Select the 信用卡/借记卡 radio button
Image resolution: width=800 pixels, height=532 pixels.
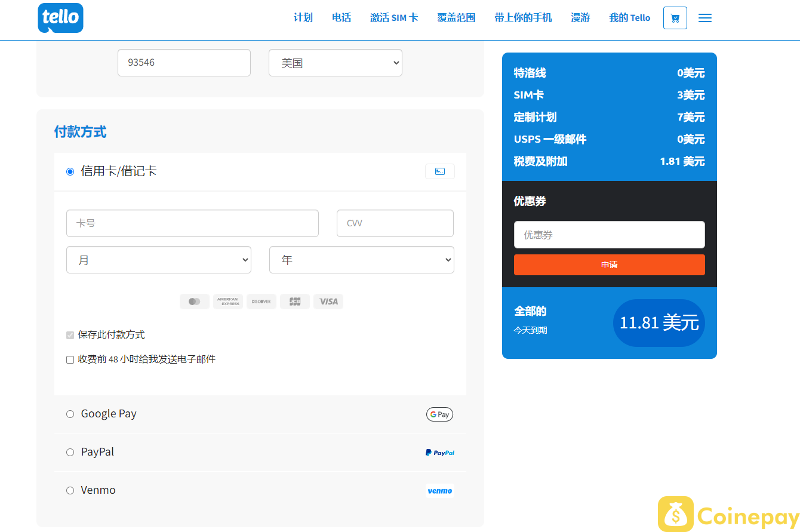[x=70, y=171]
